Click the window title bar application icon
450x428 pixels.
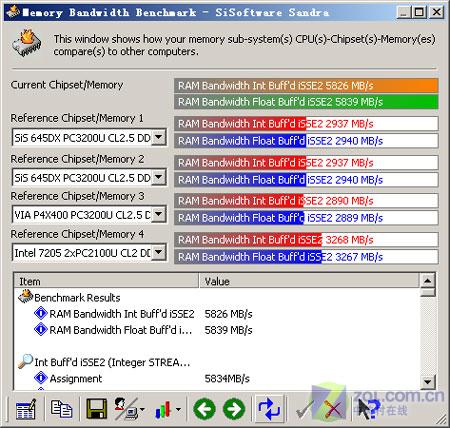point(13,12)
